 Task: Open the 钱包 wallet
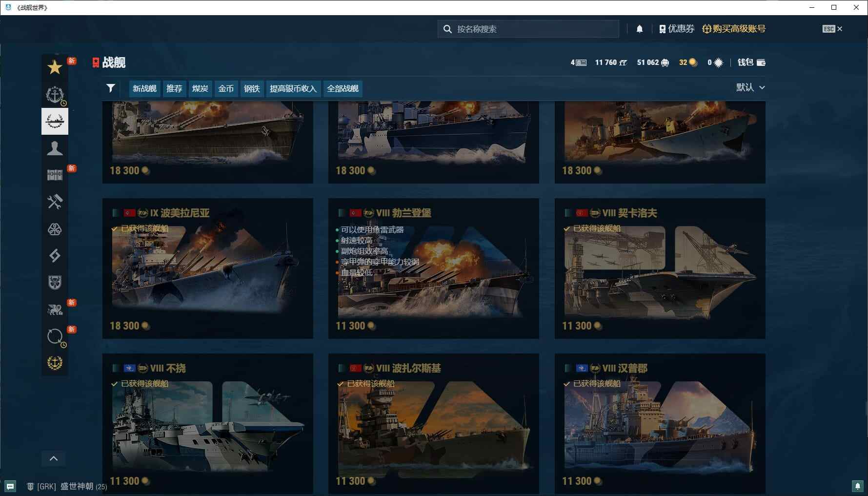751,62
